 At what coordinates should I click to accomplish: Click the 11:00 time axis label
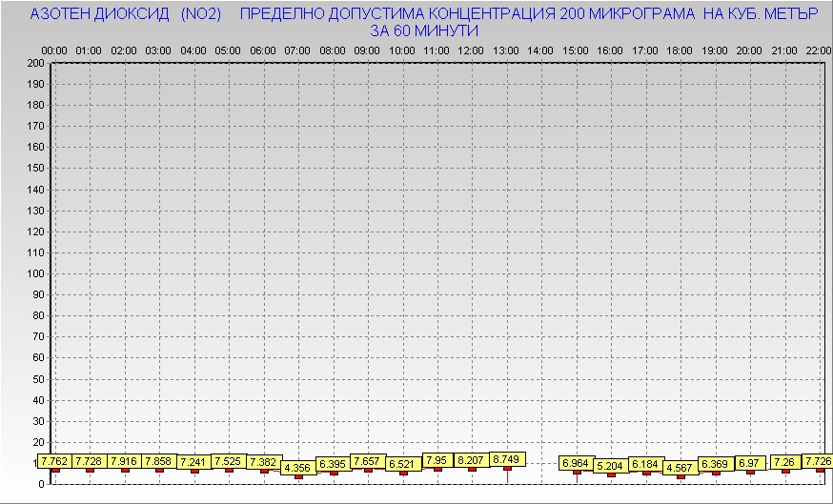pos(437,51)
